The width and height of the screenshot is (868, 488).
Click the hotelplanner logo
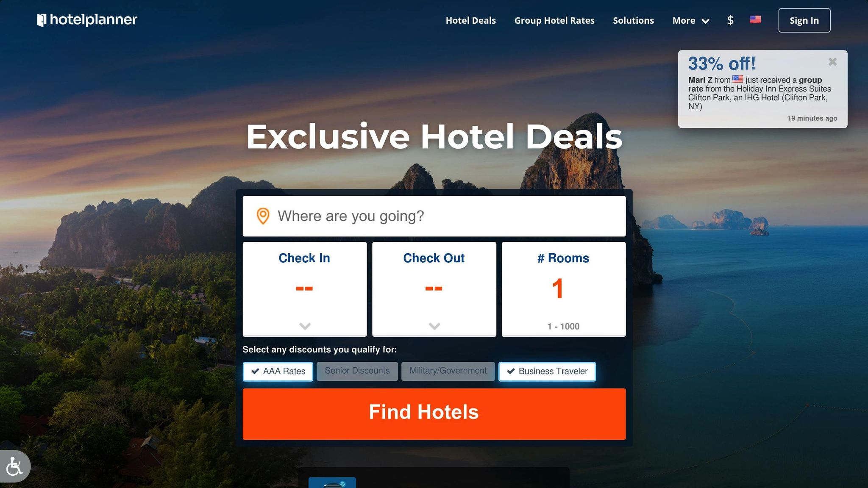pos(87,20)
